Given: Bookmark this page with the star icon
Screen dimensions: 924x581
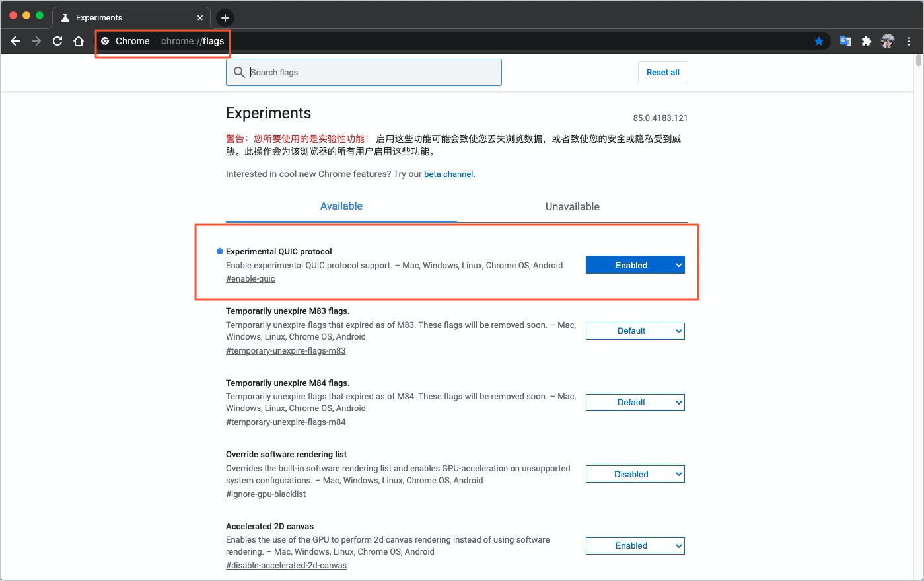Looking at the screenshot, I should click(819, 41).
